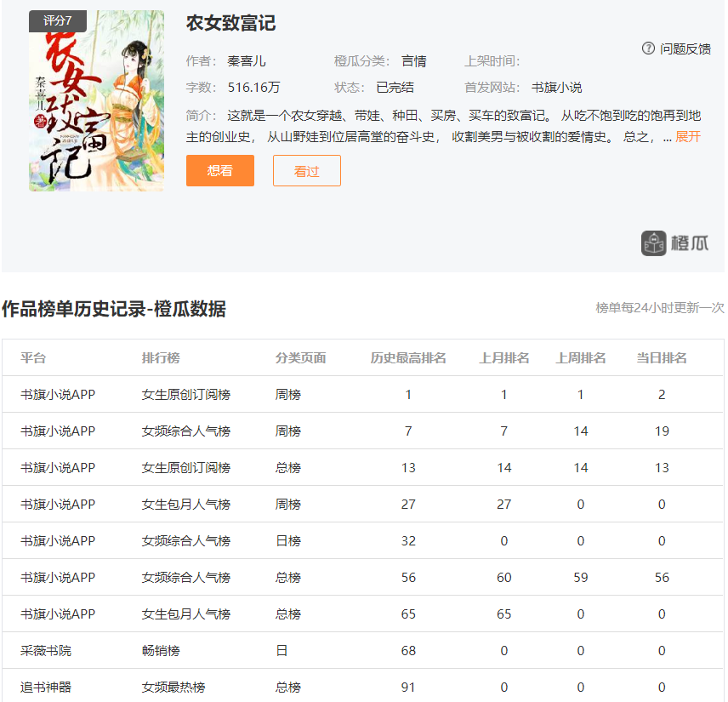Click the 上周排名 column header
The image size is (728, 702).
click(580, 357)
